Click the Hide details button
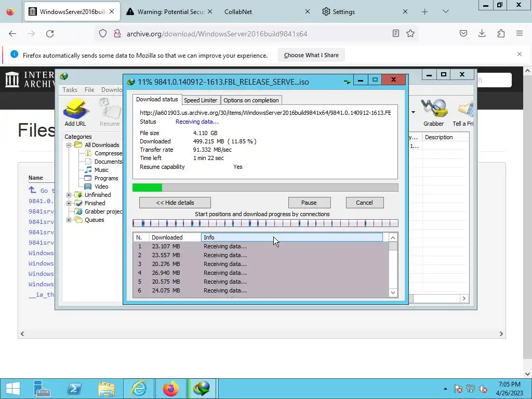This screenshot has height=399, width=532. [175, 203]
